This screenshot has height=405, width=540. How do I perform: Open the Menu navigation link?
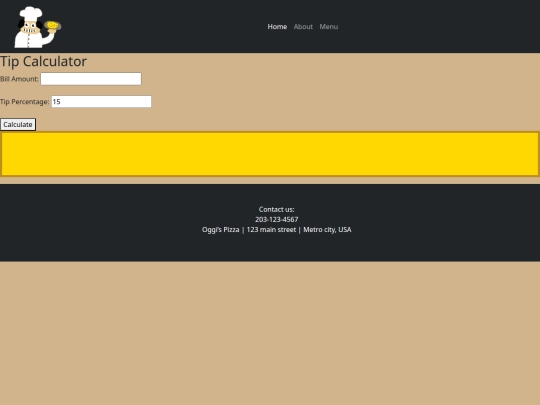click(x=329, y=27)
